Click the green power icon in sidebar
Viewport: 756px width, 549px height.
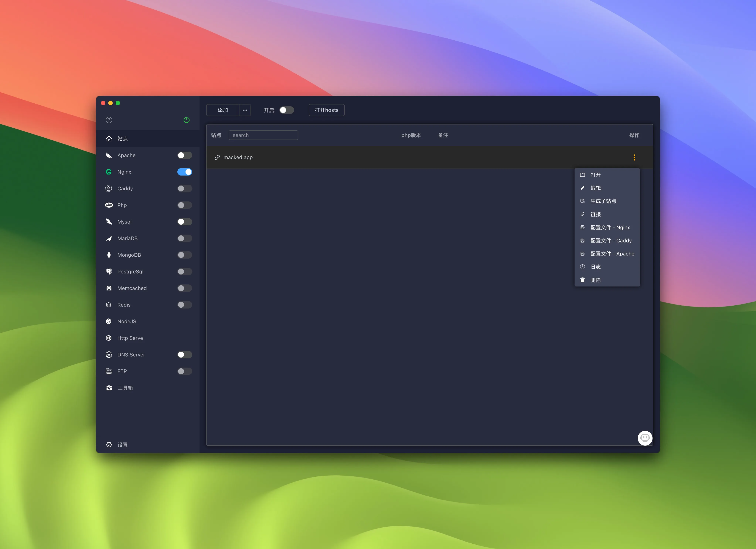(186, 120)
